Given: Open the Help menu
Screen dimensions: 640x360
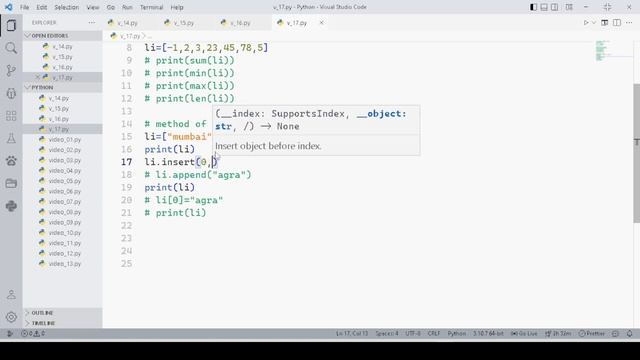Looking at the screenshot, I should [177, 7].
